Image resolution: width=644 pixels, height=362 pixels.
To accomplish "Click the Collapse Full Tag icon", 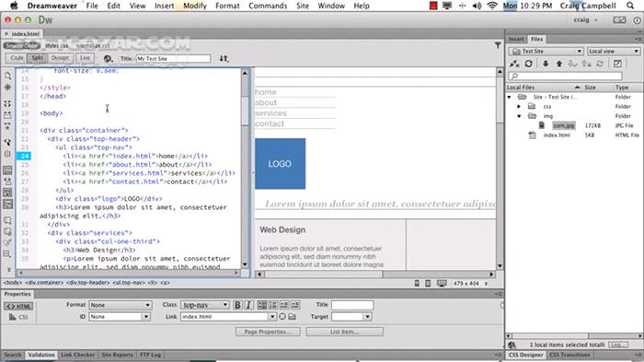I will pyautogui.click(x=7, y=104).
